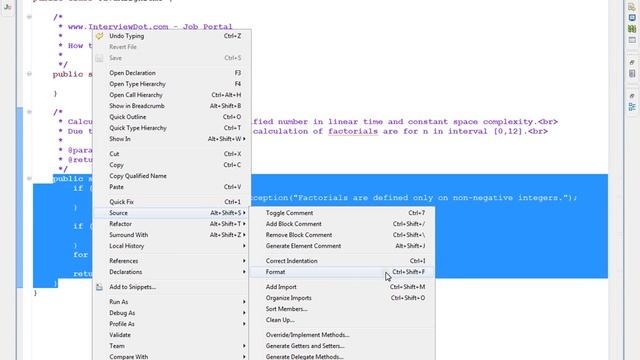Image resolution: width=640 pixels, height=360 pixels.
Task: Open Clean Up... dialog
Action: pos(342,320)
